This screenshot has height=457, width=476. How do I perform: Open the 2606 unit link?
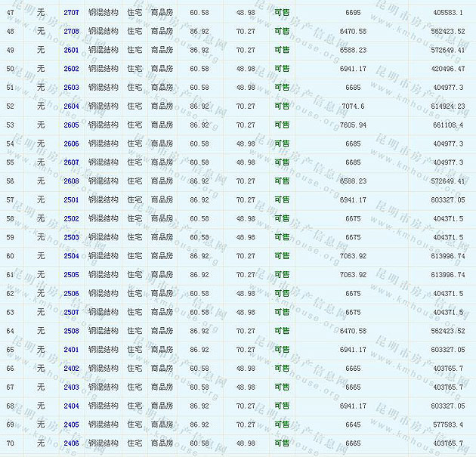click(71, 144)
